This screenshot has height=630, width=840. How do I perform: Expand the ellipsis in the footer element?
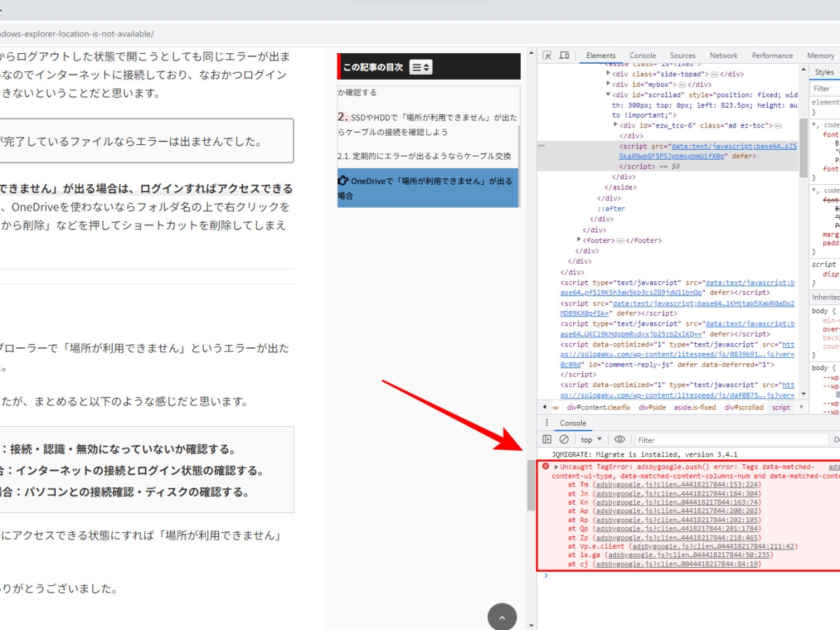point(620,240)
